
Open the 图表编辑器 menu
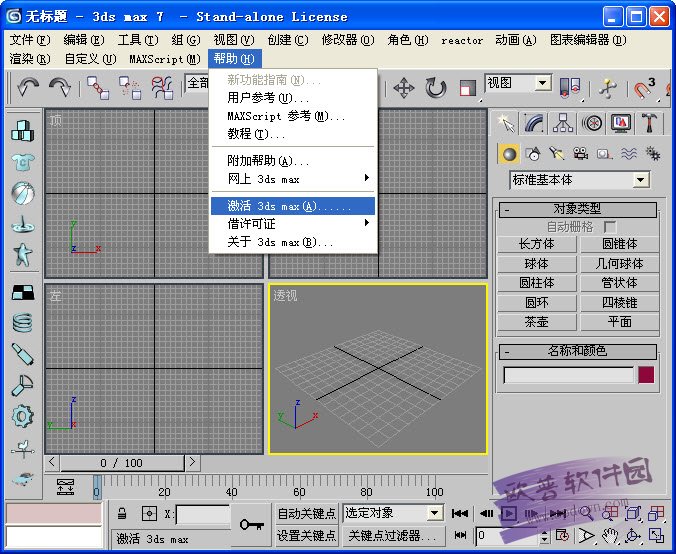(588, 40)
